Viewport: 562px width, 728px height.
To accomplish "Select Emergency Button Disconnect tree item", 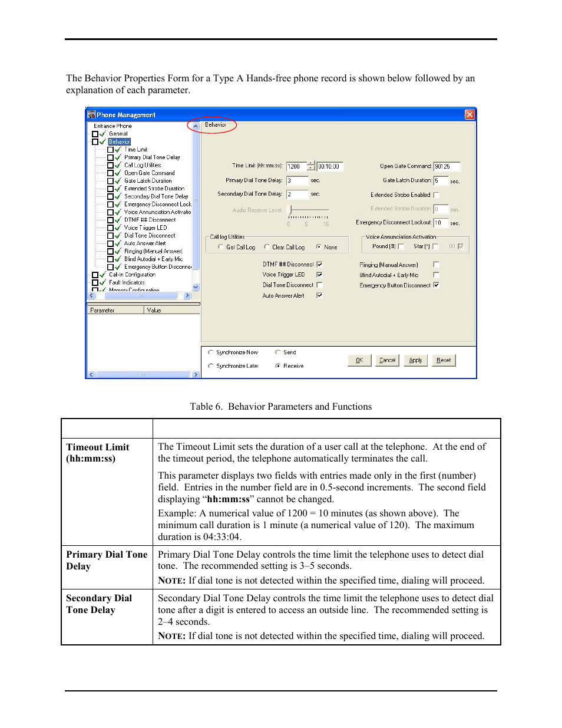I will click(158, 266).
